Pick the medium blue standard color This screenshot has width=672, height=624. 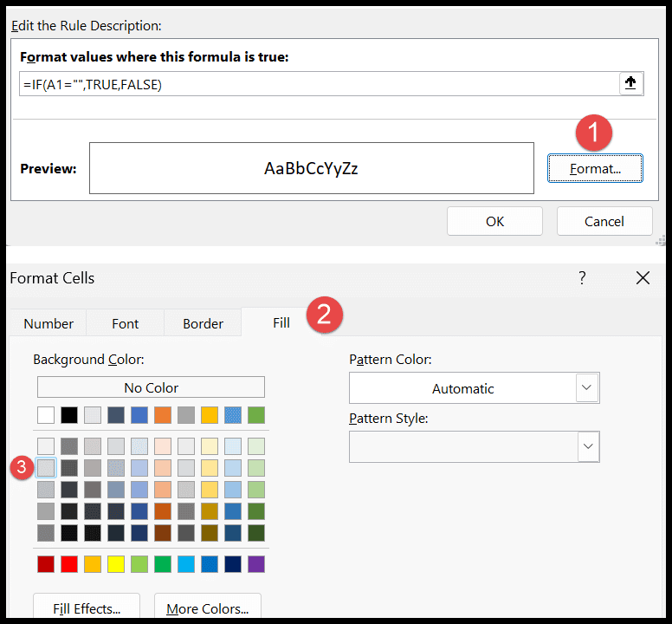pos(210,564)
